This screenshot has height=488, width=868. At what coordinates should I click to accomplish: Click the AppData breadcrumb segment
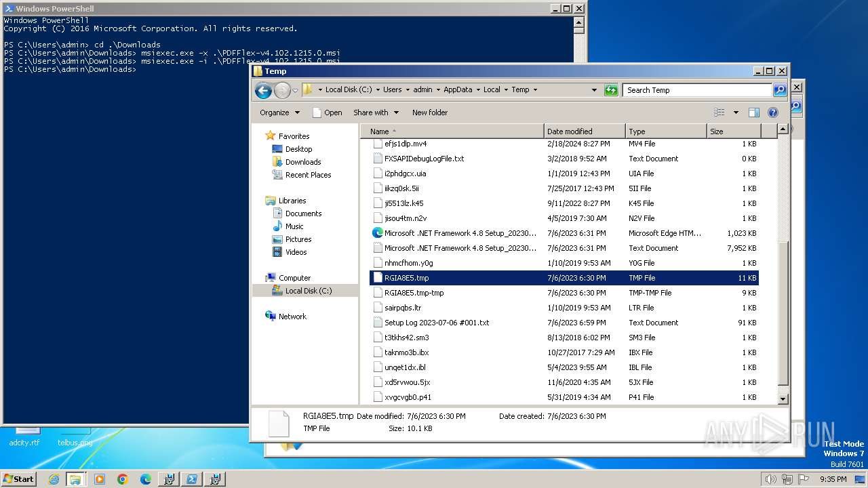[x=458, y=89]
